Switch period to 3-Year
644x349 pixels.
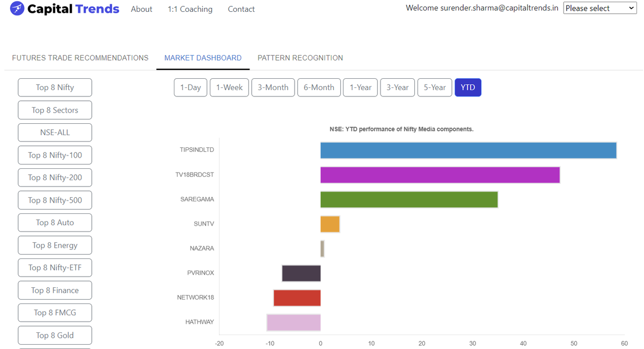[x=398, y=87]
